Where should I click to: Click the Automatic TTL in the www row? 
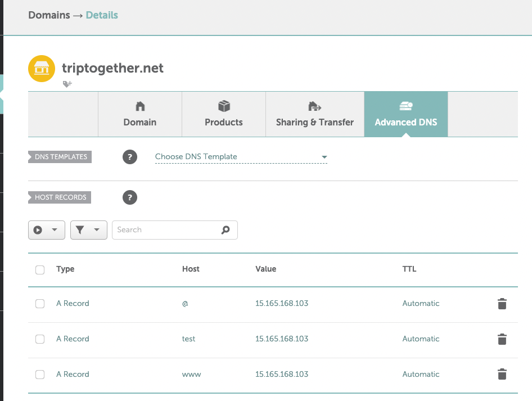tap(421, 374)
